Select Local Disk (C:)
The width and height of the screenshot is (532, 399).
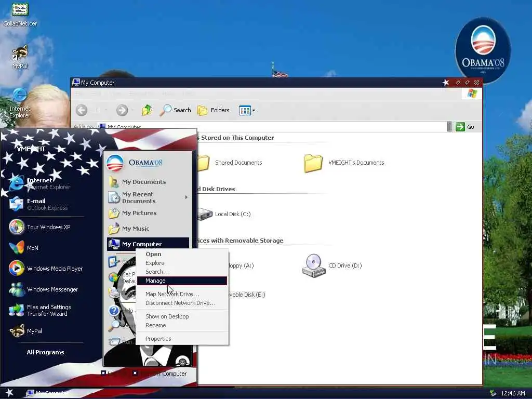coord(224,214)
